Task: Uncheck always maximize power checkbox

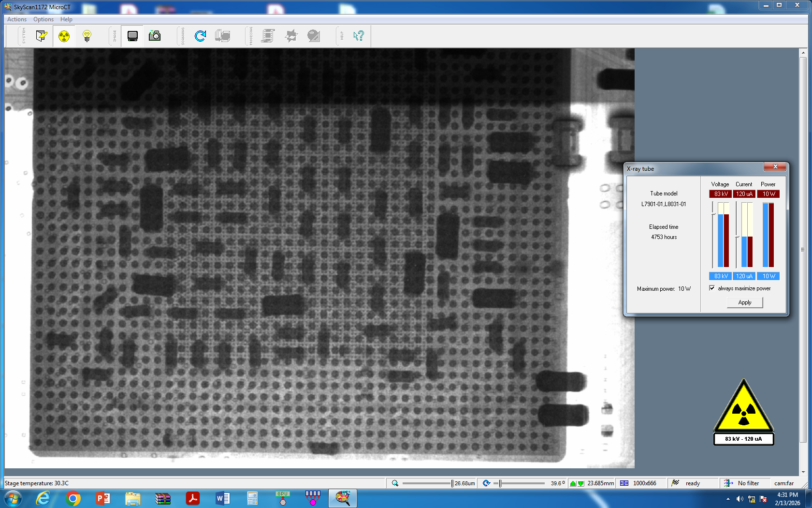Action: (712, 288)
